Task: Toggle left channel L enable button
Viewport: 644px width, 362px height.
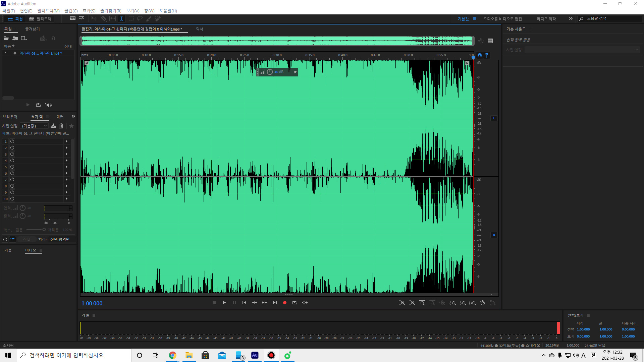Action: [494, 118]
